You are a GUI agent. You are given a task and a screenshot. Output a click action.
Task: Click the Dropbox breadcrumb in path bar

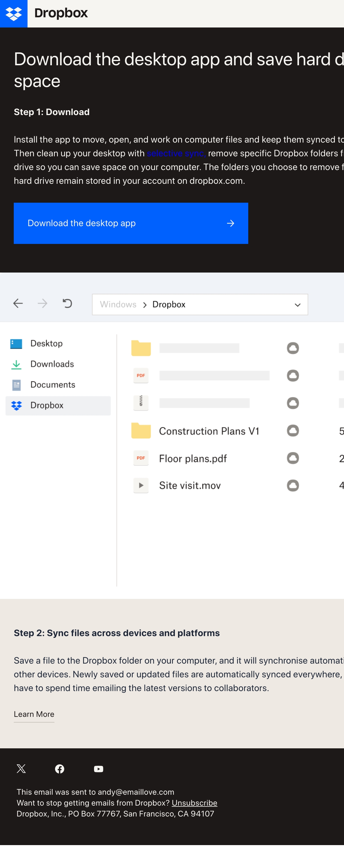(x=169, y=304)
